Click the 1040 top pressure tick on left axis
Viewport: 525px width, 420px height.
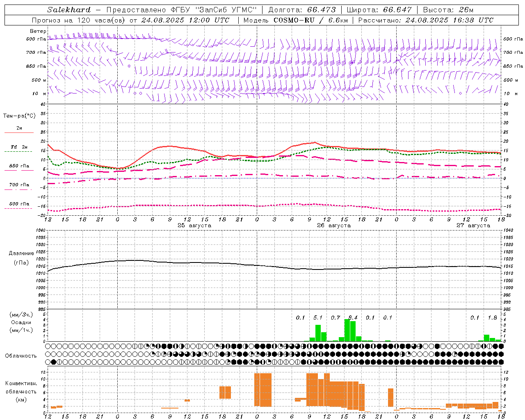40,230
